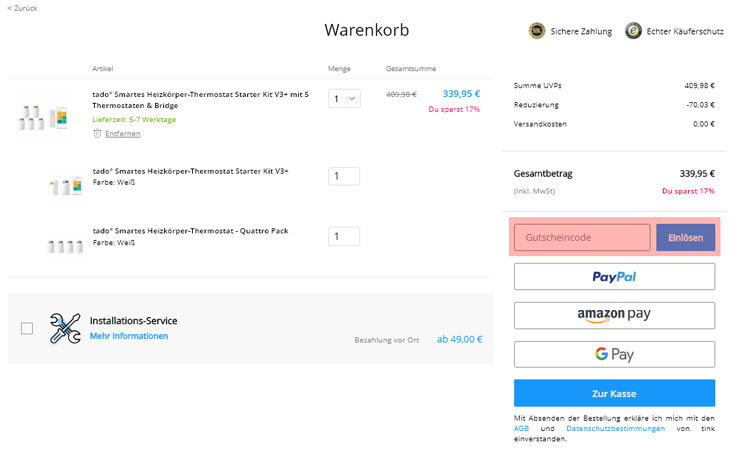Screen dimensions: 740x452
Task: Open the Menge quantity dropdown
Action: coord(345,99)
